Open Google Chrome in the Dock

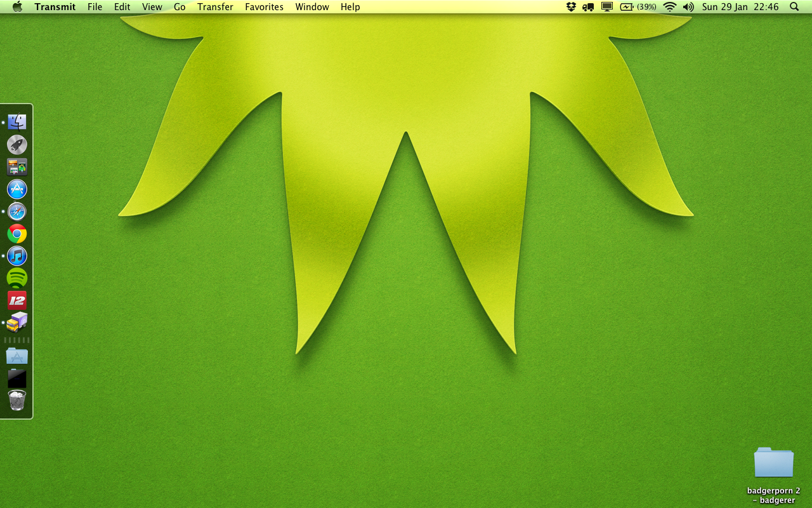tap(17, 234)
